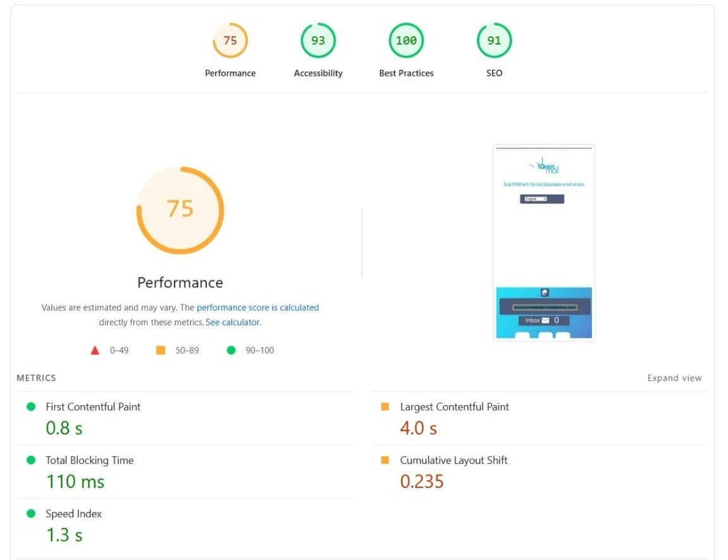Image resolution: width=728 pixels, height=560 pixels.
Task: Expand the First Contentful Paint metric details
Action: coord(92,406)
